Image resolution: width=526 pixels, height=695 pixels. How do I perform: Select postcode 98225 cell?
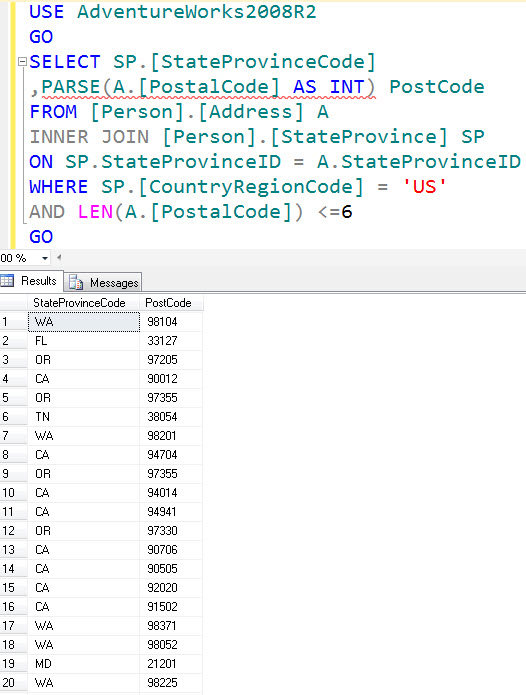171,683
